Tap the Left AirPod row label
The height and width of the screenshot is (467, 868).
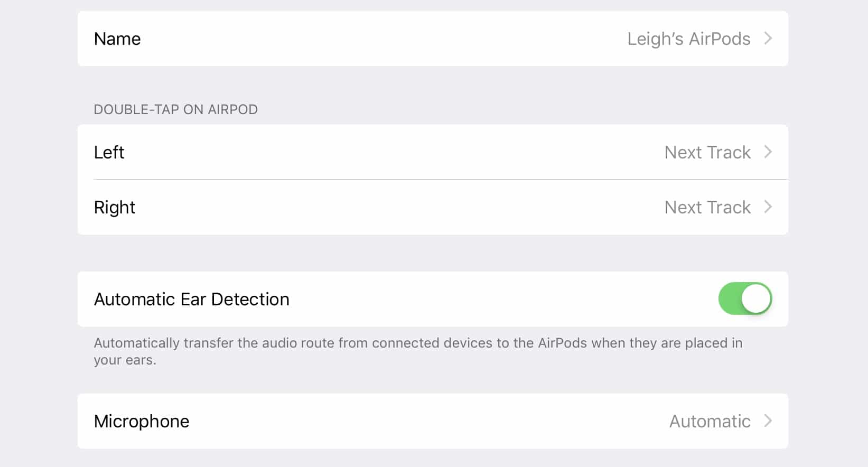tap(109, 153)
